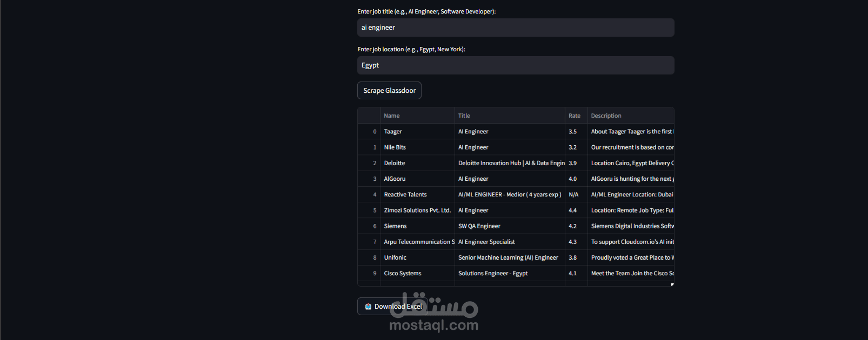Click the 3.5 rate cell

pyautogui.click(x=576, y=132)
